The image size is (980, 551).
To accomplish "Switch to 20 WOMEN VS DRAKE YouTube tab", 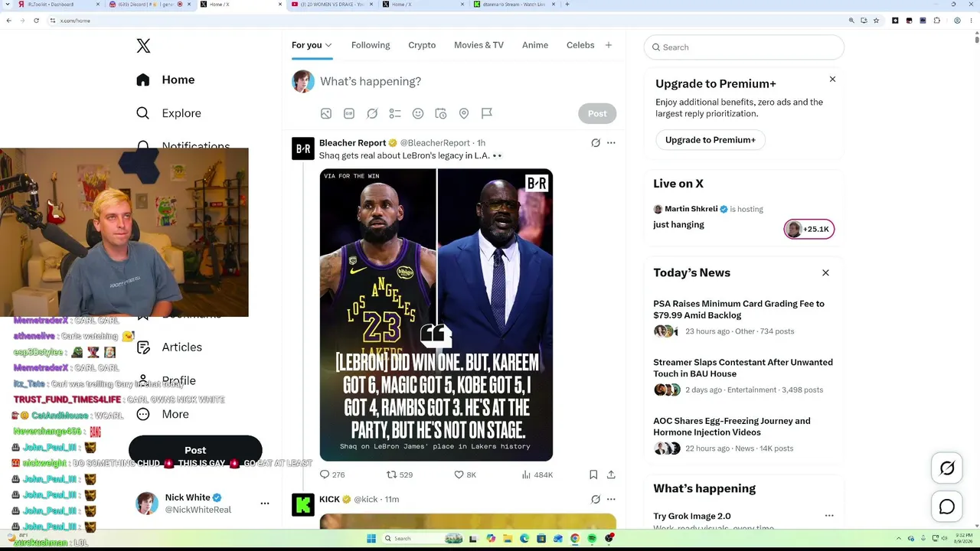I will (x=332, y=5).
